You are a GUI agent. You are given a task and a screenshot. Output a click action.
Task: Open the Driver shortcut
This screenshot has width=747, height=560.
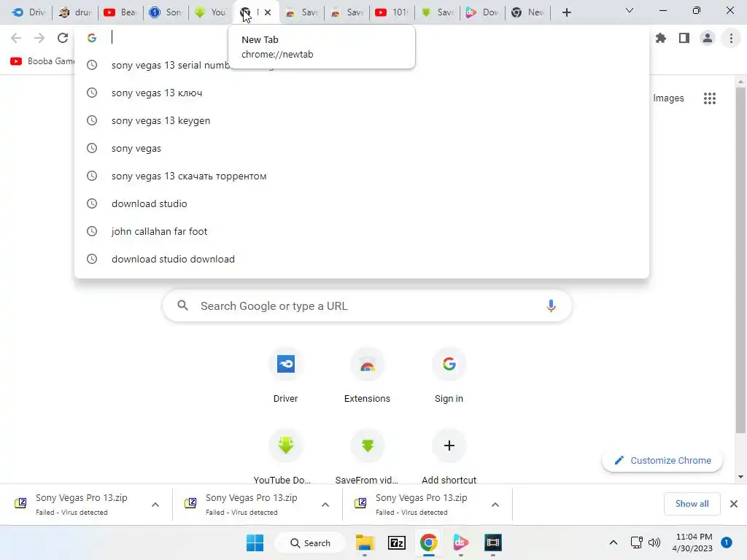click(x=285, y=376)
